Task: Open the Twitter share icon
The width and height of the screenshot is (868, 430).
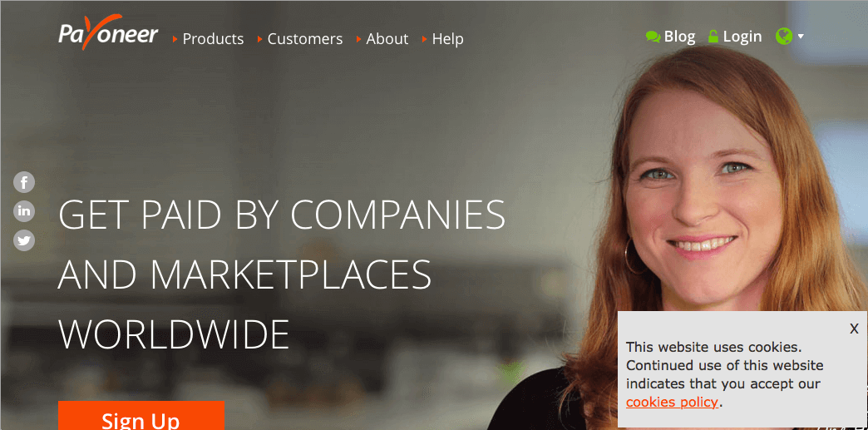Action: point(24,240)
